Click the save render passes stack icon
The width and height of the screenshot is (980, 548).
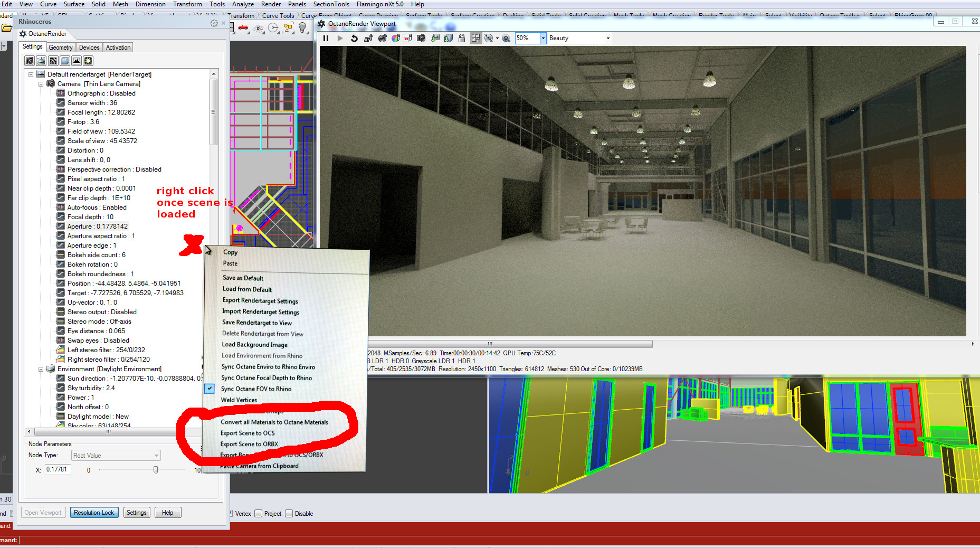449,38
